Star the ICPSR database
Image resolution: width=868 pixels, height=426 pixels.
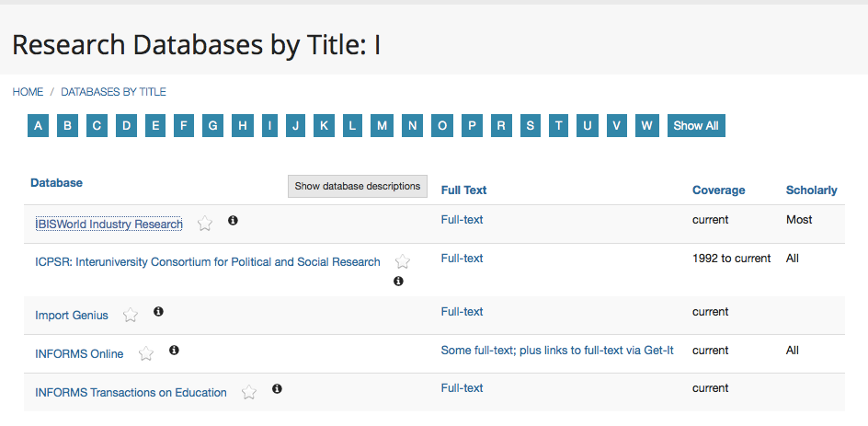[x=403, y=261]
